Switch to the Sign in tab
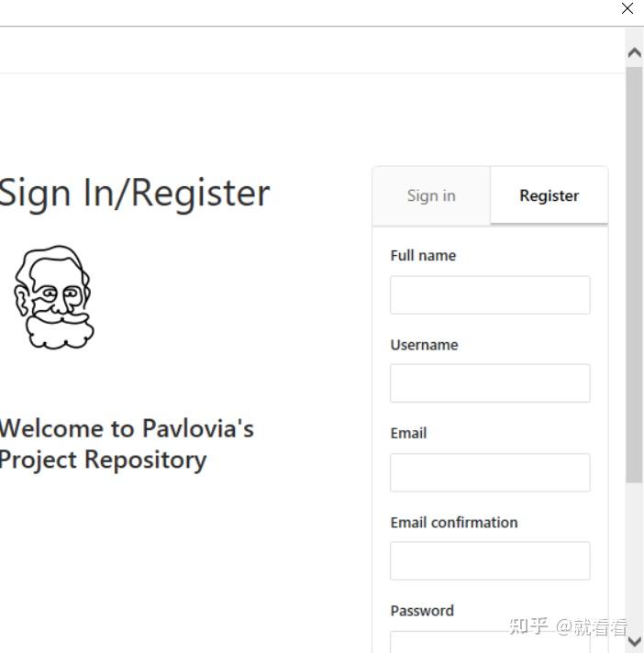The width and height of the screenshot is (644, 653). 431,195
